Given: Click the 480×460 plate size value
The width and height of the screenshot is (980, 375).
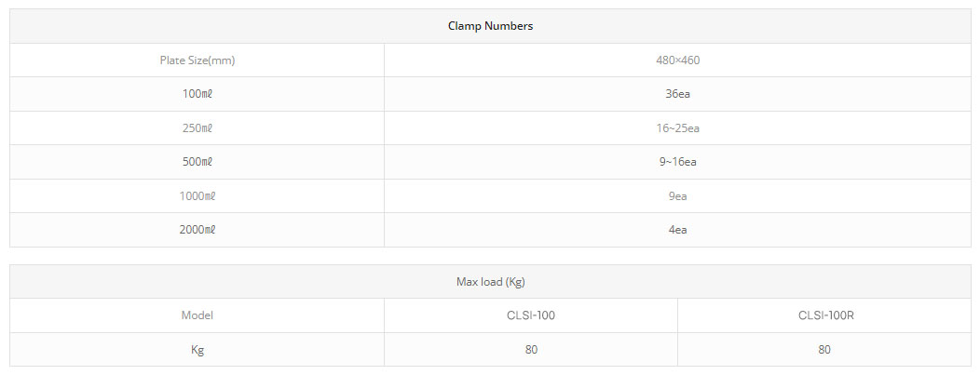Looking at the screenshot, I should pyautogui.click(x=677, y=60).
